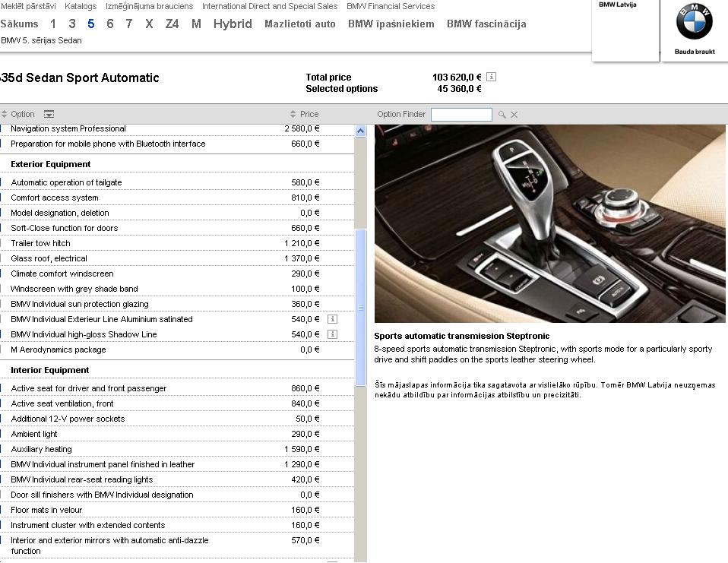This screenshot has height=563, width=728.
Task: Select Soft-Close function for doors row
Action: [177, 228]
